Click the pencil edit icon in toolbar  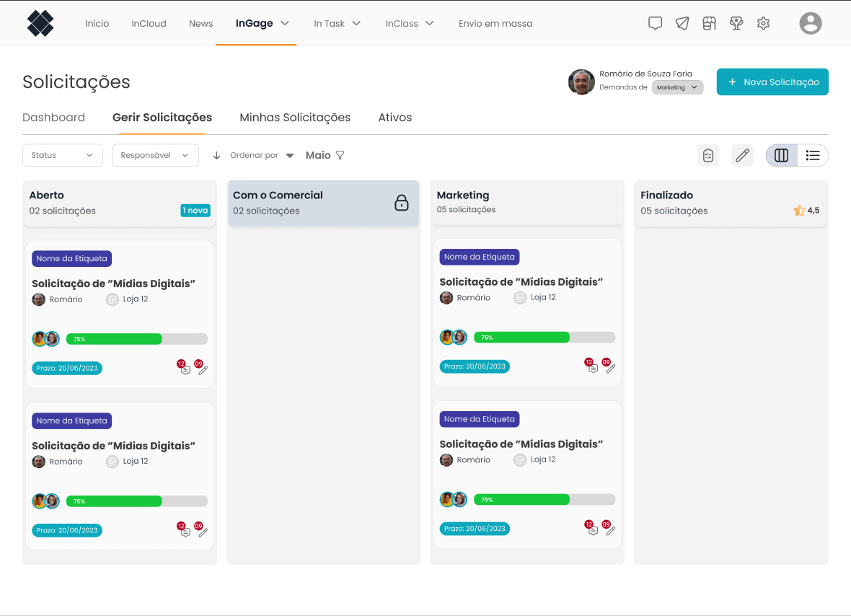coord(742,155)
